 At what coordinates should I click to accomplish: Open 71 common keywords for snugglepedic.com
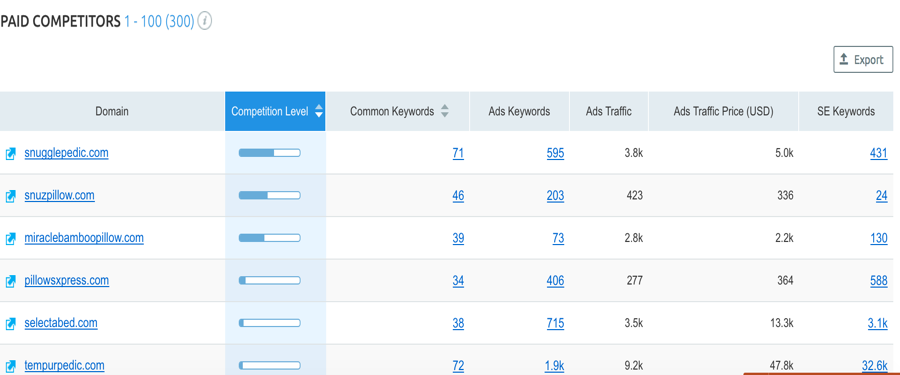[x=458, y=153]
